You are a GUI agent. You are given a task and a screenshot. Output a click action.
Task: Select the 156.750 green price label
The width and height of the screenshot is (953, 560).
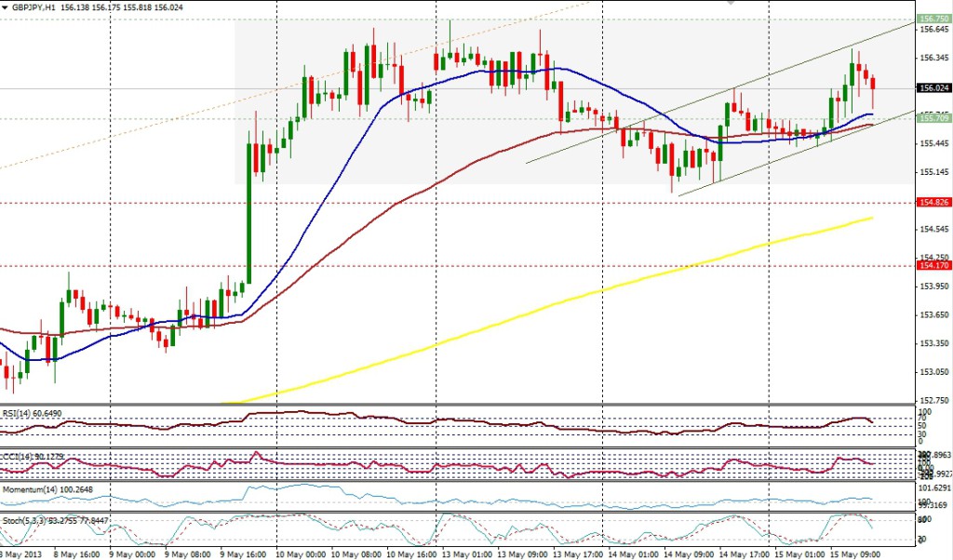933,19
